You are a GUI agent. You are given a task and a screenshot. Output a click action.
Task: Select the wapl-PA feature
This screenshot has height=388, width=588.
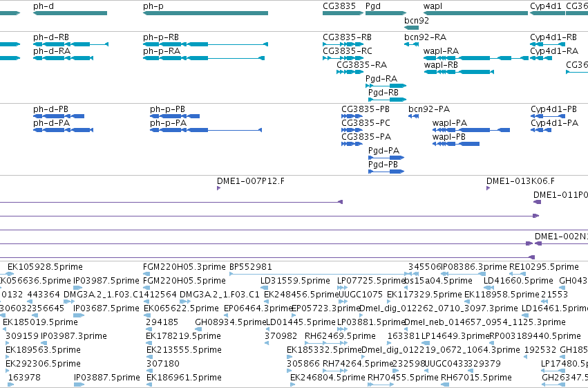pyautogui.click(x=450, y=123)
